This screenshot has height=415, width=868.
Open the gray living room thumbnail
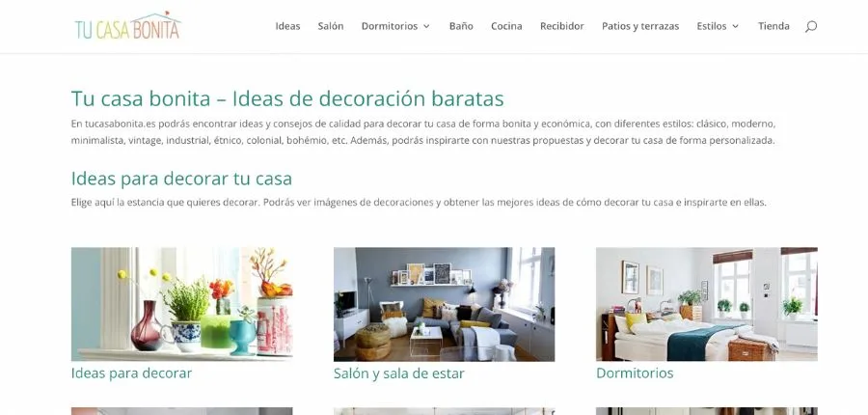tap(444, 304)
